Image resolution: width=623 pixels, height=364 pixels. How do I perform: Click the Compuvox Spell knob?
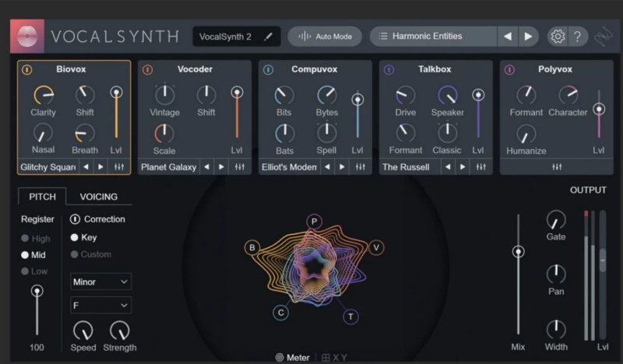coord(326,133)
